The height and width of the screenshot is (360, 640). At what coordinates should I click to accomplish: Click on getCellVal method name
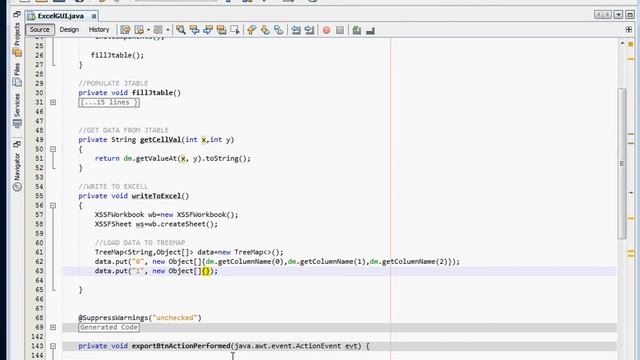coord(160,140)
